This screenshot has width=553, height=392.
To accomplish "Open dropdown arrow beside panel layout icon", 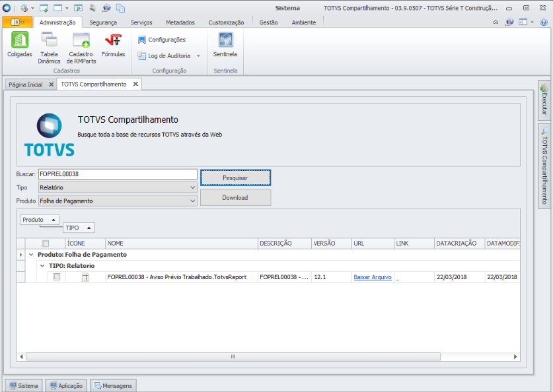I will [x=533, y=22].
